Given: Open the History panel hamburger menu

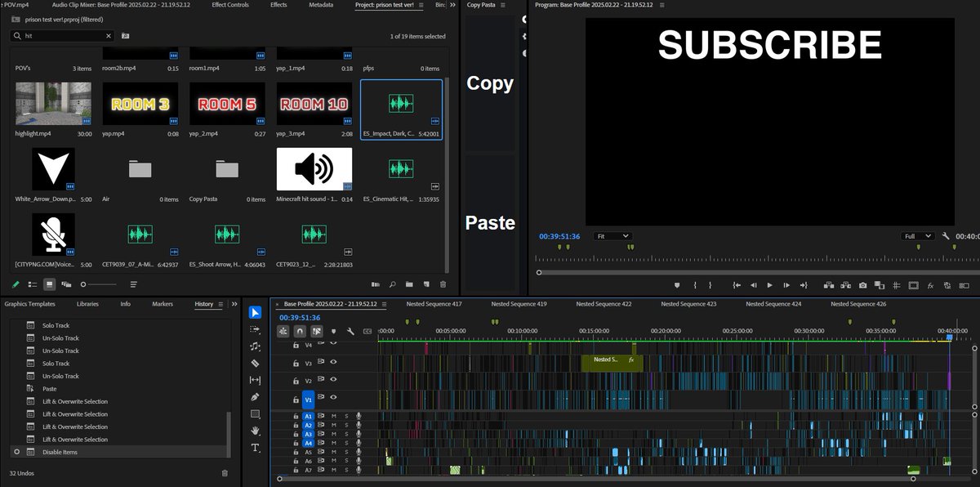Looking at the screenshot, I should pos(220,304).
